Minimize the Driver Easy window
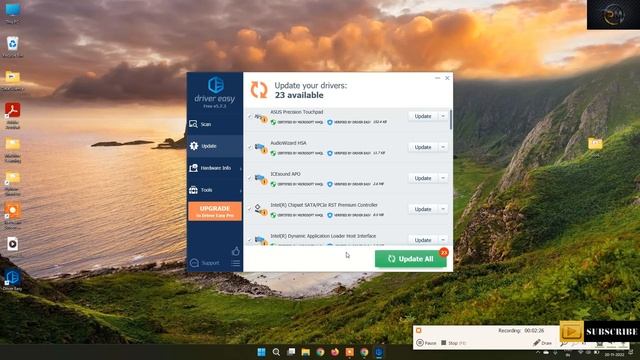Image resolution: width=640 pixels, height=360 pixels. tap(438, 78)
